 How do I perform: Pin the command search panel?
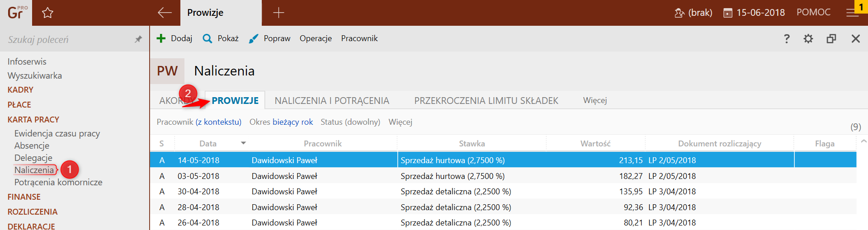(138, 39)
